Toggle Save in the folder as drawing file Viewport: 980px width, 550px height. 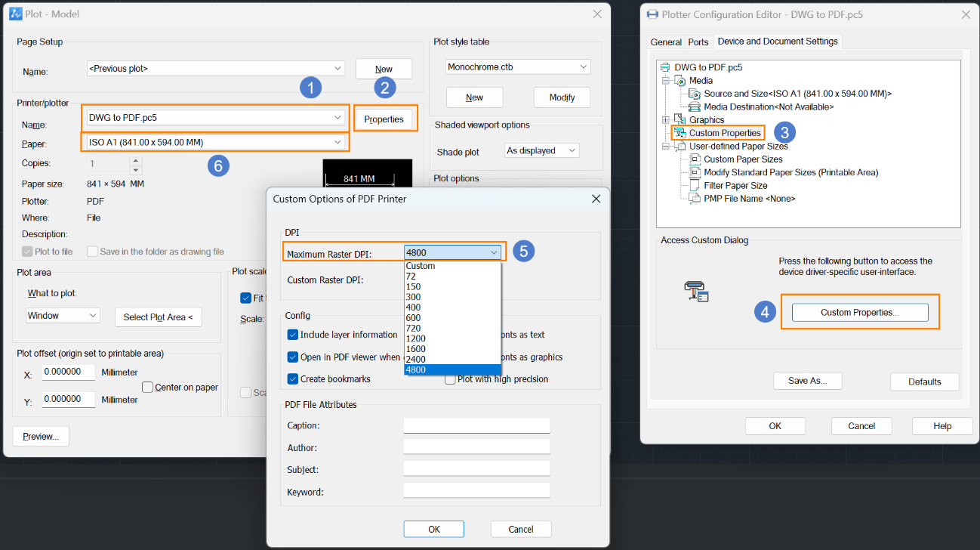click(92, 252)
